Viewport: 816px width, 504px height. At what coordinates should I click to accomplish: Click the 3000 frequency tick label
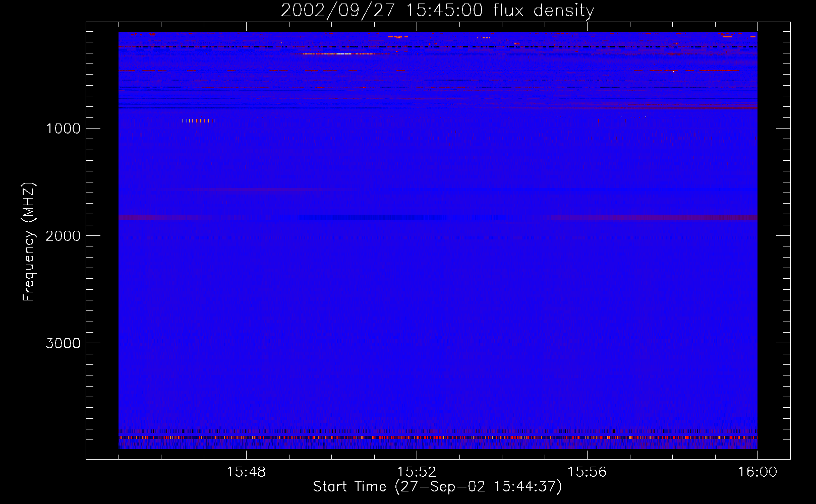(63, 343)
